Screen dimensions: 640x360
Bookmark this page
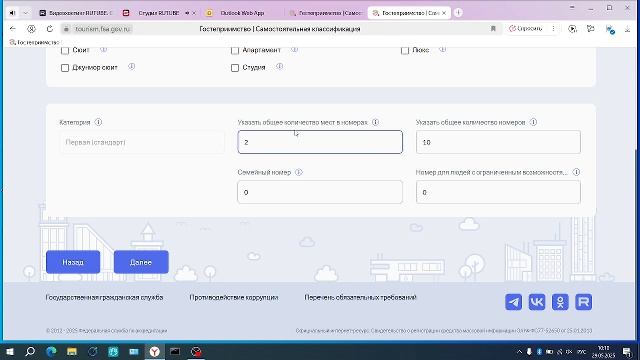pyautogui.click(x=493, y=29)
